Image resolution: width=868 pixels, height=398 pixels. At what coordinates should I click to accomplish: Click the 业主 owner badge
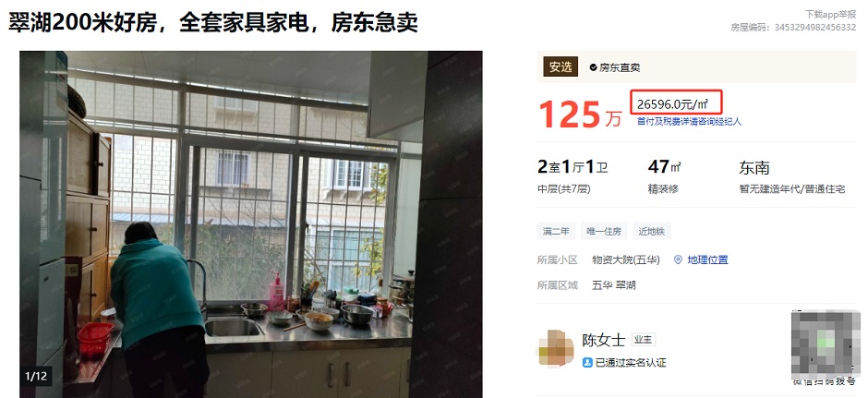click(644, 339)
